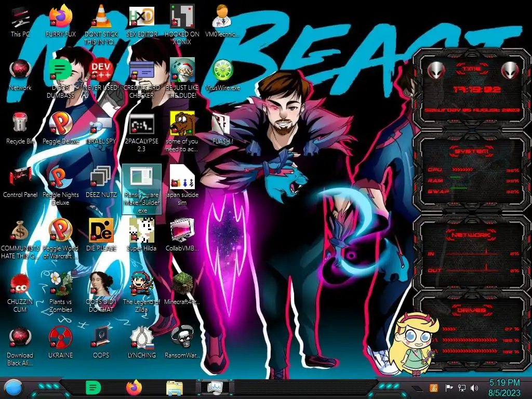Open File Explorer from the taskbar
Image resolution: width=532 pixels, height=399 pixels.
tap(175, 388)
